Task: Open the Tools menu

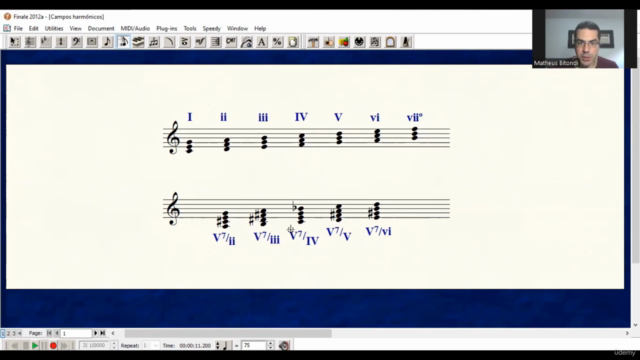Action: click(190, 29)
